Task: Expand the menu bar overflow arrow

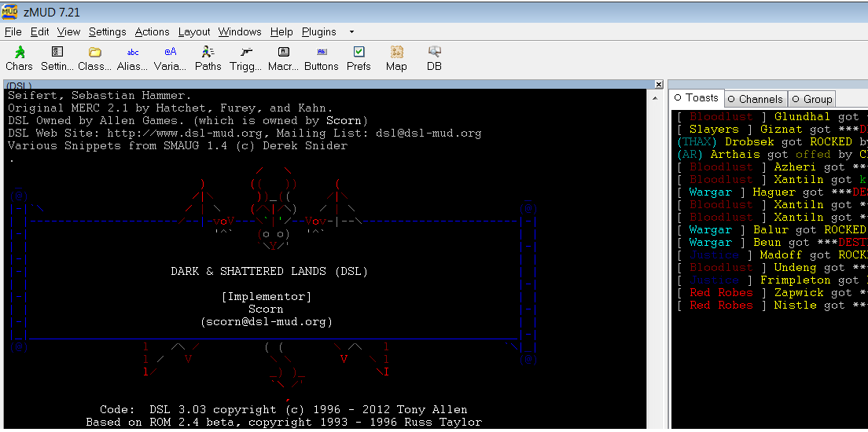Action: pyautogui.click(x=351, y=33)
